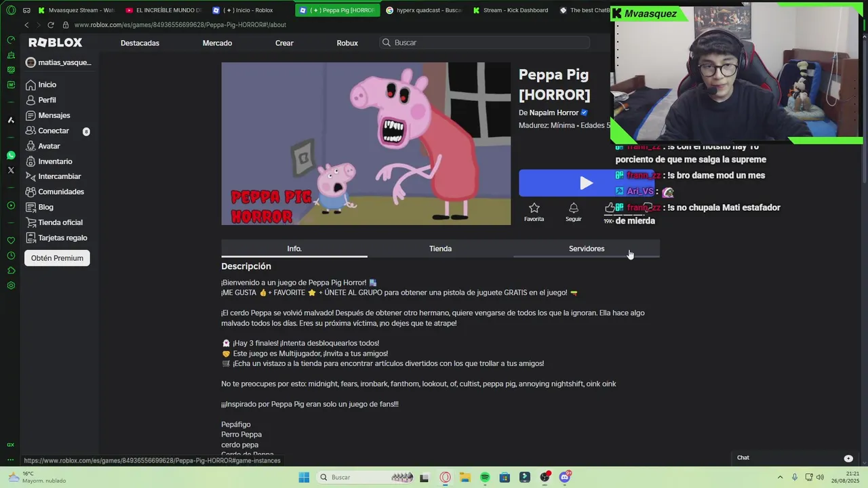This screenshot has height=488, width=868.
Task: Follow the game with Seguir bell
Action: point(574,211)
